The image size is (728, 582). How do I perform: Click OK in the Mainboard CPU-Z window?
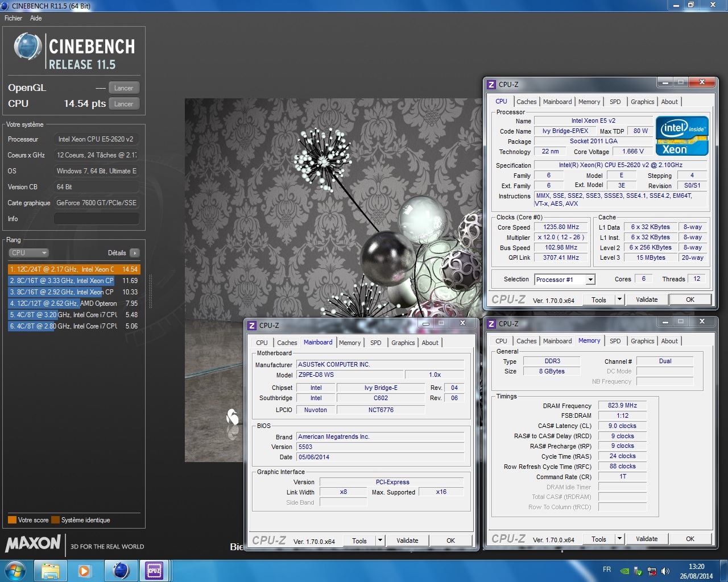450,541
